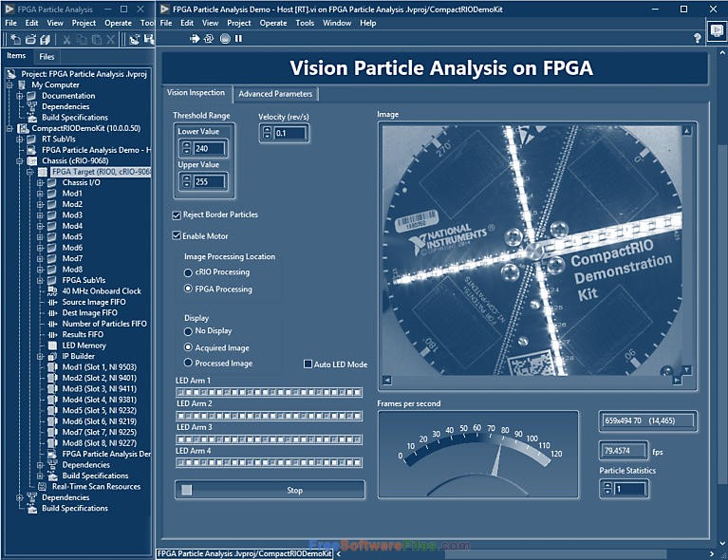The width and height of the screenshot is (728, 560).
Task: Open the Window menu
Action: coord(337,23)
